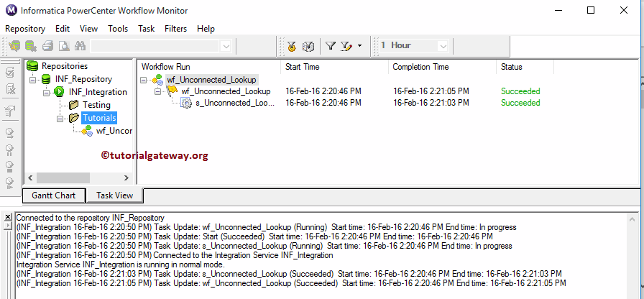Viewport: 644px width, 299px height.
Task: Click the Tutorials open folder icon
Action: (74, 119)
